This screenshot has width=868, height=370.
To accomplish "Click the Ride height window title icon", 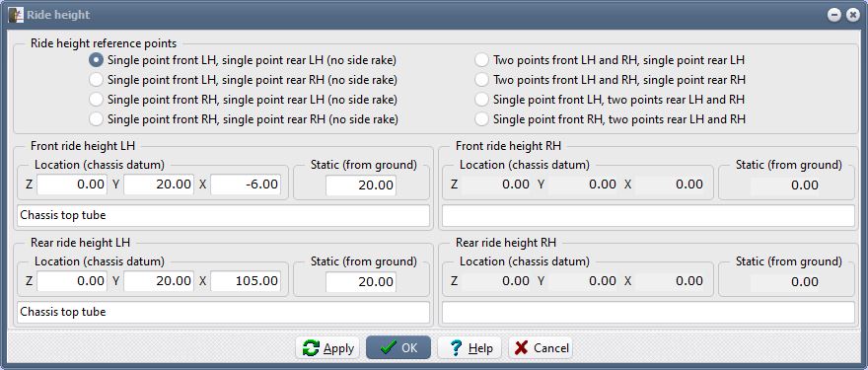I will (16, 15).
